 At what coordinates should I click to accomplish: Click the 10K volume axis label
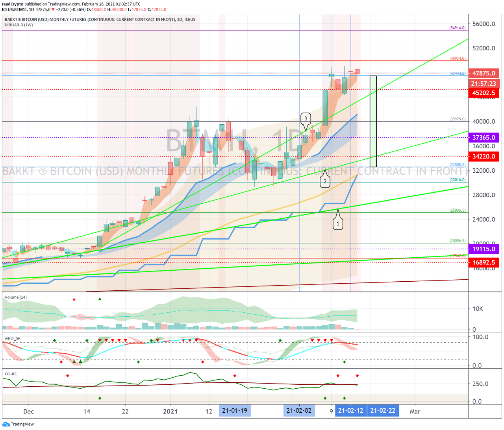(478, 309)
